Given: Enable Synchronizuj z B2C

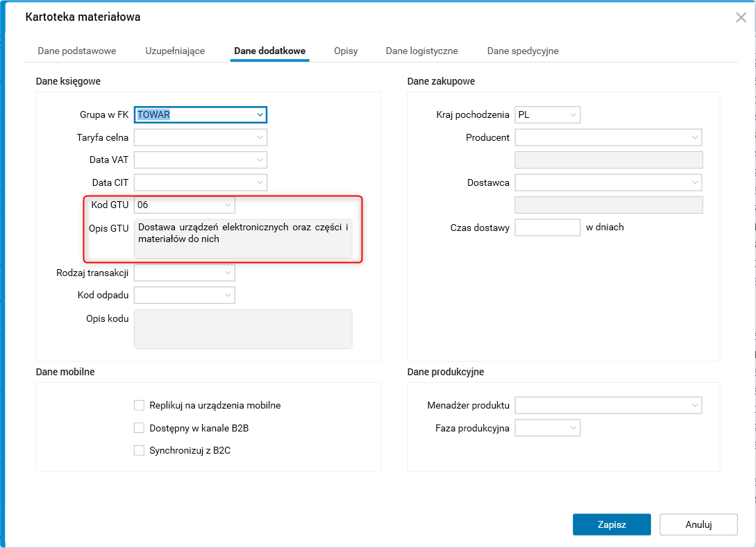Looking at the screenshot, I should point(139,450).
